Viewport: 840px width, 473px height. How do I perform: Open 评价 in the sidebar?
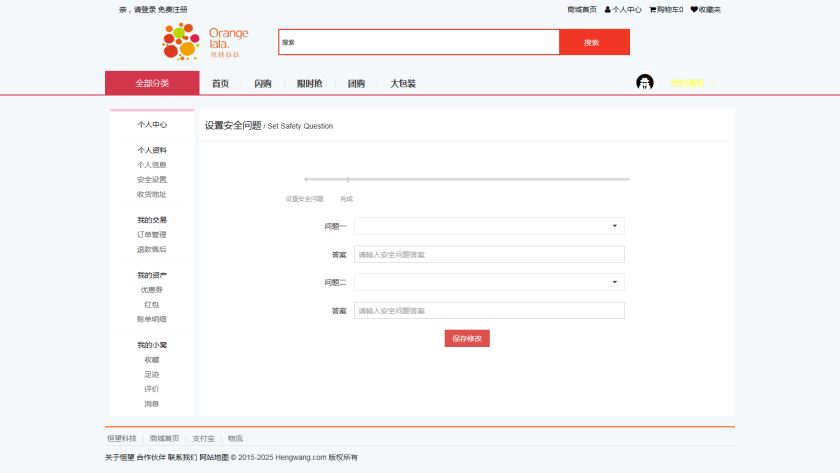coord(152,389)
